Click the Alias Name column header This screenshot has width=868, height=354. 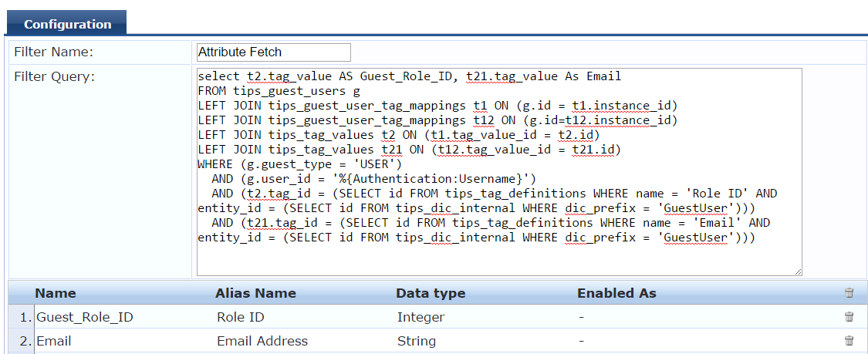point(255,293)
